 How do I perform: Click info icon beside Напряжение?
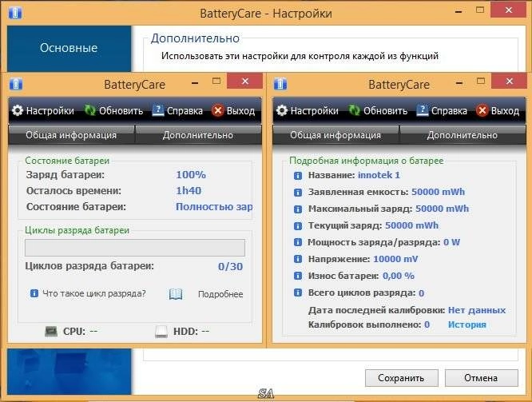[x=298, y=259]
